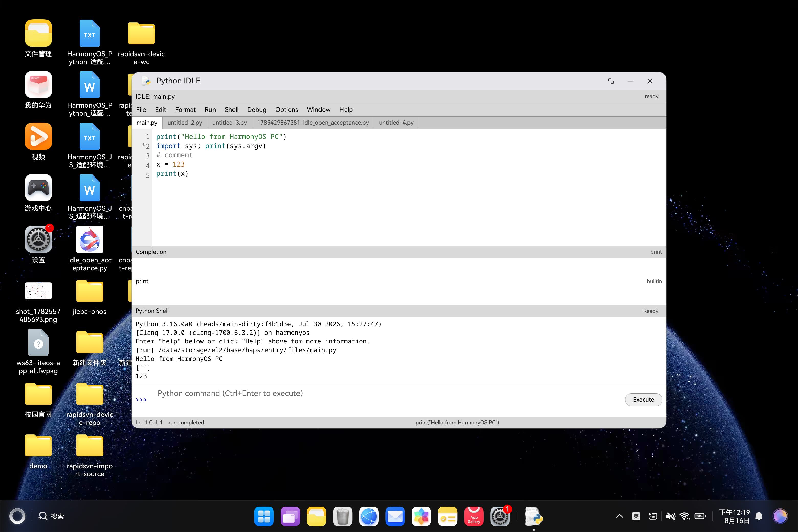
Task: Open the settings gear icon in dock
Action: point(500,516)
